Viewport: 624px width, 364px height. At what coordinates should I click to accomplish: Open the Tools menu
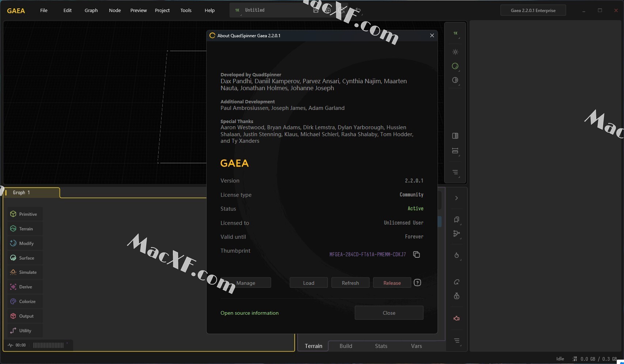(x=186, y=10)
